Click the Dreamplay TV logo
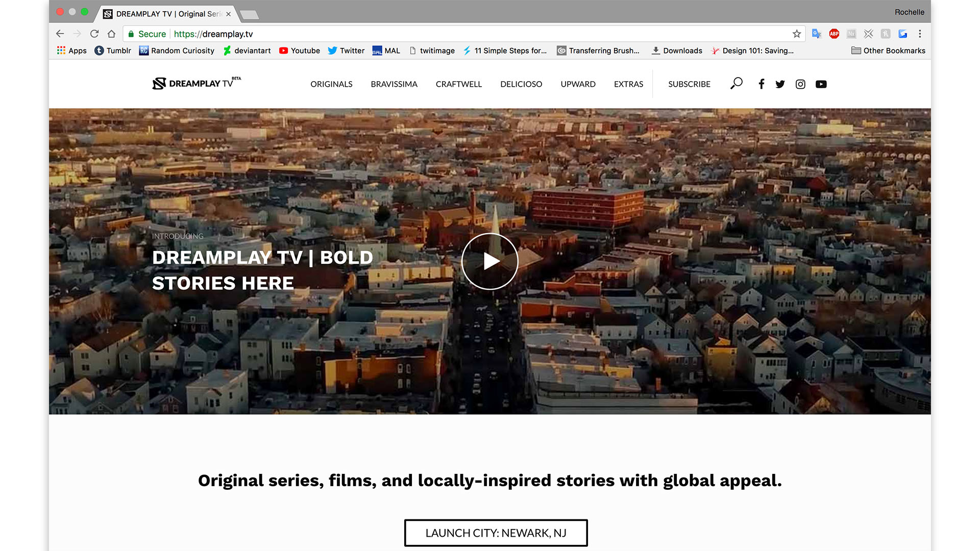980x551 pixels. (197, 83)
